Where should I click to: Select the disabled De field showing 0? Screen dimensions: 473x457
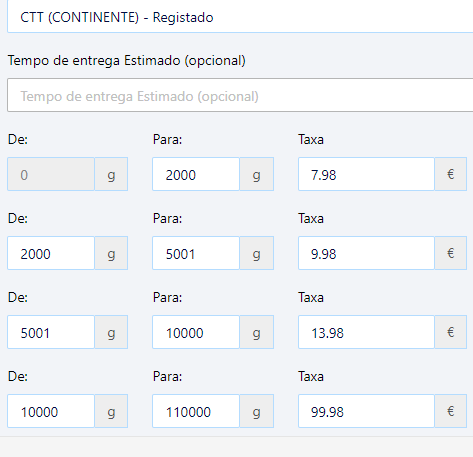pyautogui.click(x=51, y=174)
